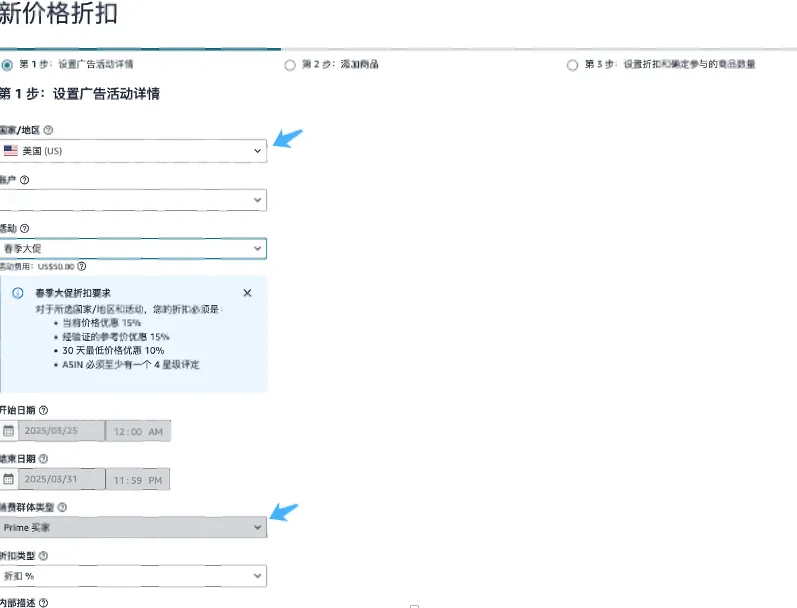The height and width of the screenshot is (608, 797).
Task: Click help icon next to 国家/地区
Action: coord(48,130)
